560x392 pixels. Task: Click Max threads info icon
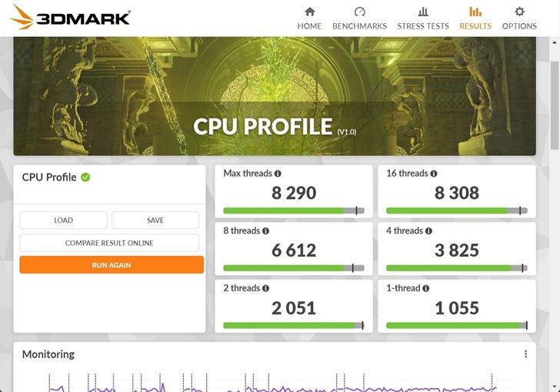point(278,174)
